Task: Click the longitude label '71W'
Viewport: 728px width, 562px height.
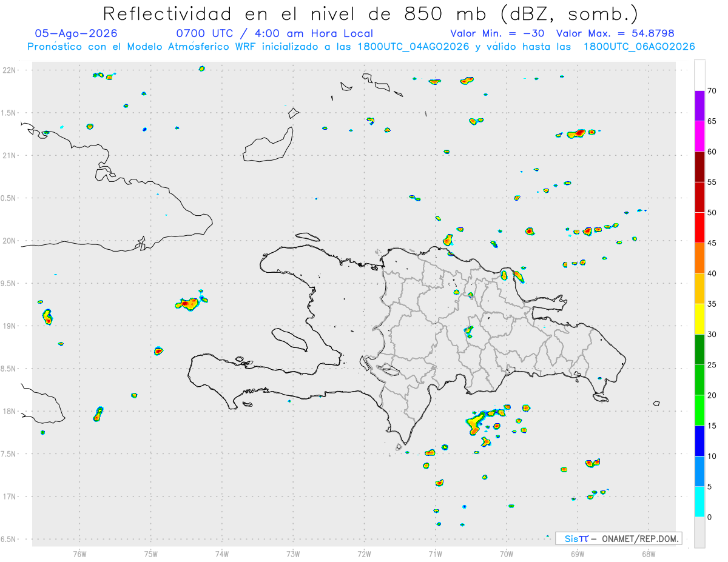Action: coord(435,553)
